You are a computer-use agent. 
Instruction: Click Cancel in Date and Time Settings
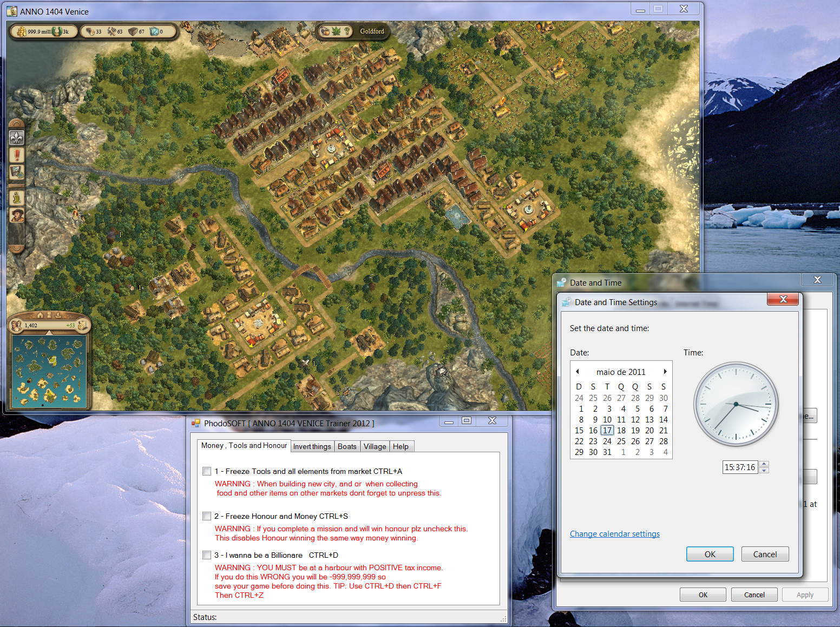[765, 555]
